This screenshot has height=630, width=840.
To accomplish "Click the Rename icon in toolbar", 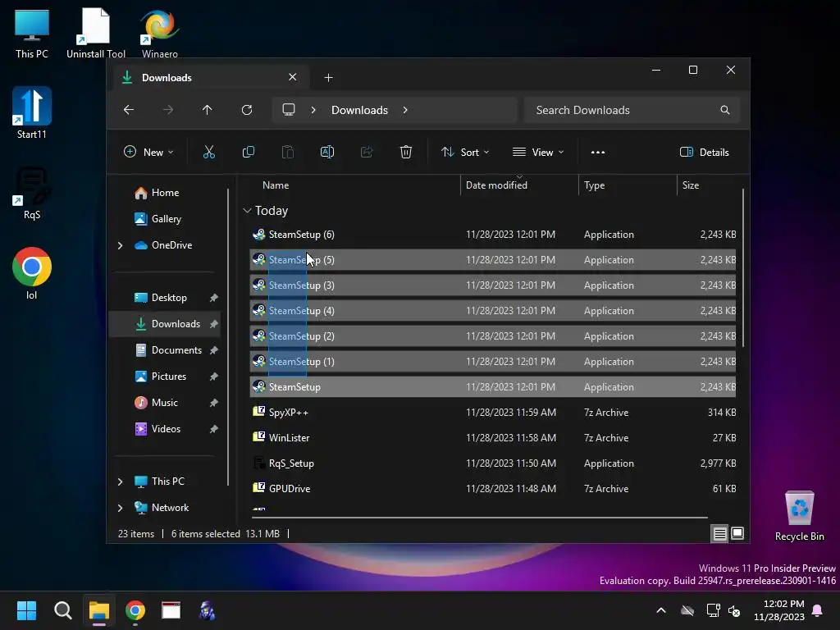I will coord(326,152).
